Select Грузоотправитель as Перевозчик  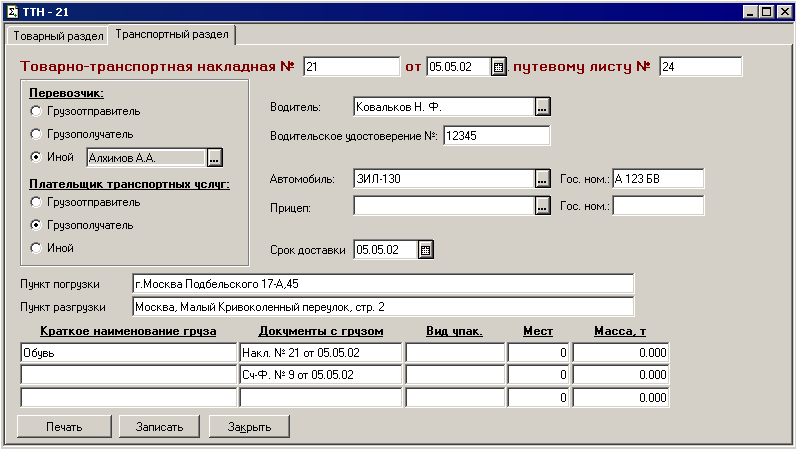(x=37, y=111)
